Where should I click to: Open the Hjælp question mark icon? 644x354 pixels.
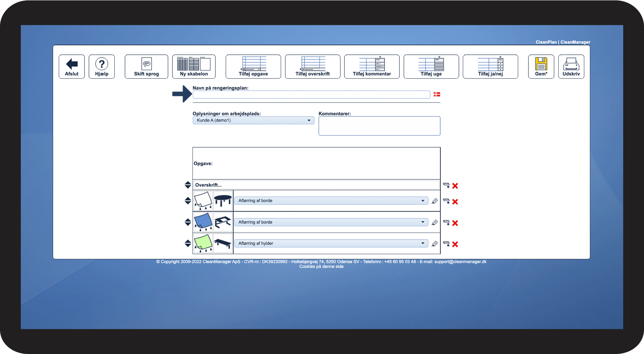(102, 66)
